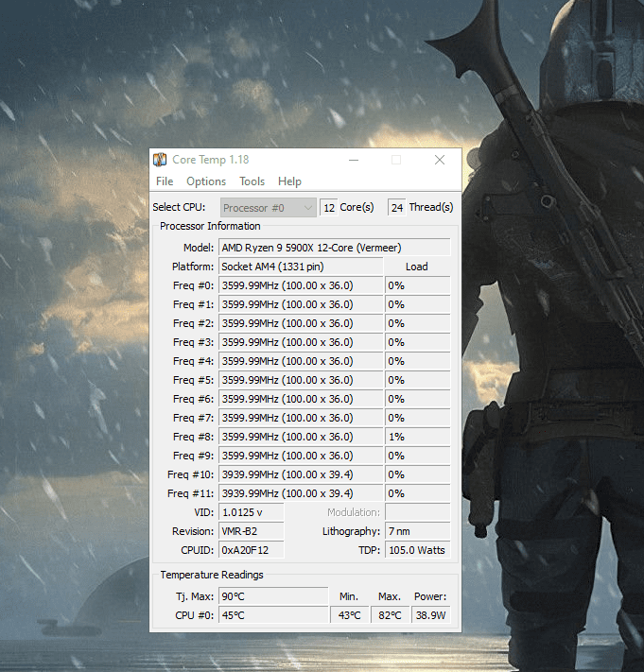Image resolution: width=644 pixels, height=672 pixels.
Task: Click the Select CPU label
Action: coord(179,207)
